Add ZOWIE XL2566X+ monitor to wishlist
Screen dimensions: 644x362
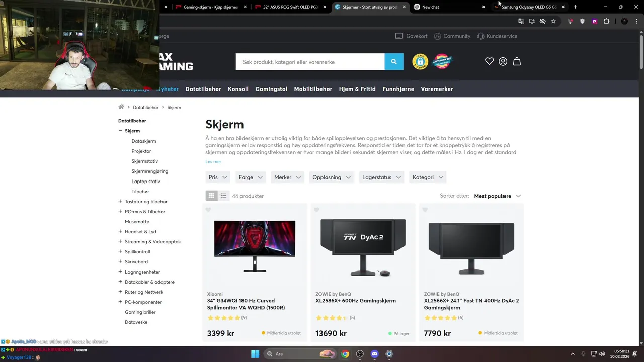[x=425, y=210]
